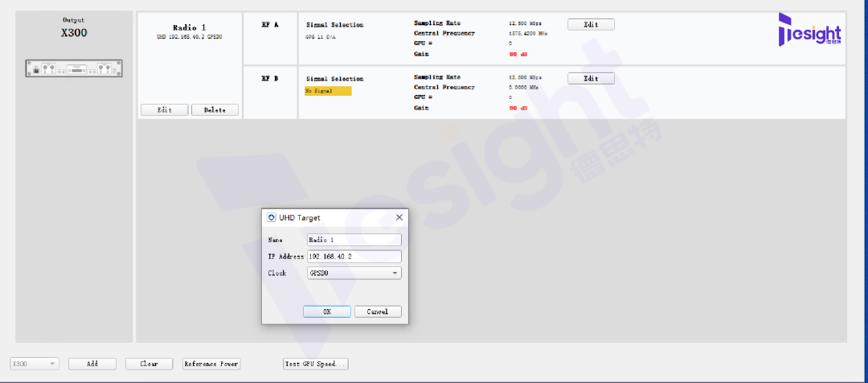Delete Radio 1 device
Image resolution: width=868 pixels, height=383 pixels.
point(215,109)
